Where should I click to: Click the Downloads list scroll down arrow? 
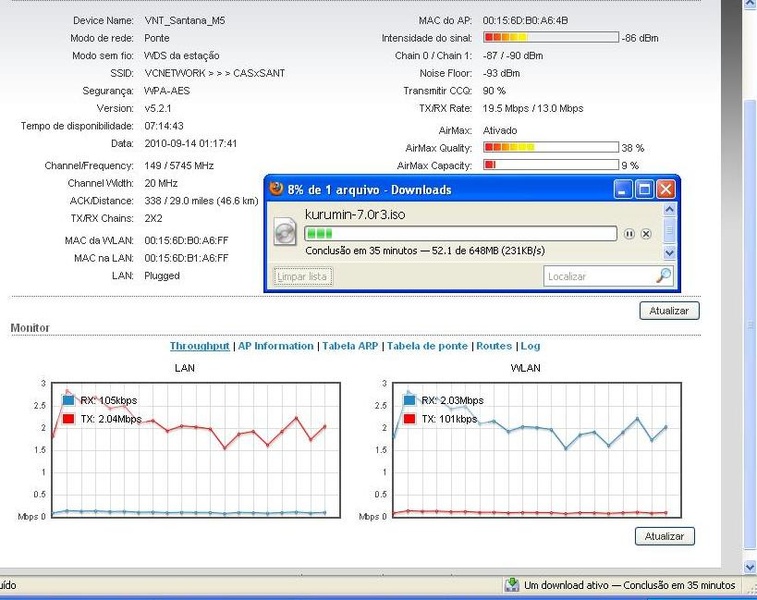[x=669, y=252]
